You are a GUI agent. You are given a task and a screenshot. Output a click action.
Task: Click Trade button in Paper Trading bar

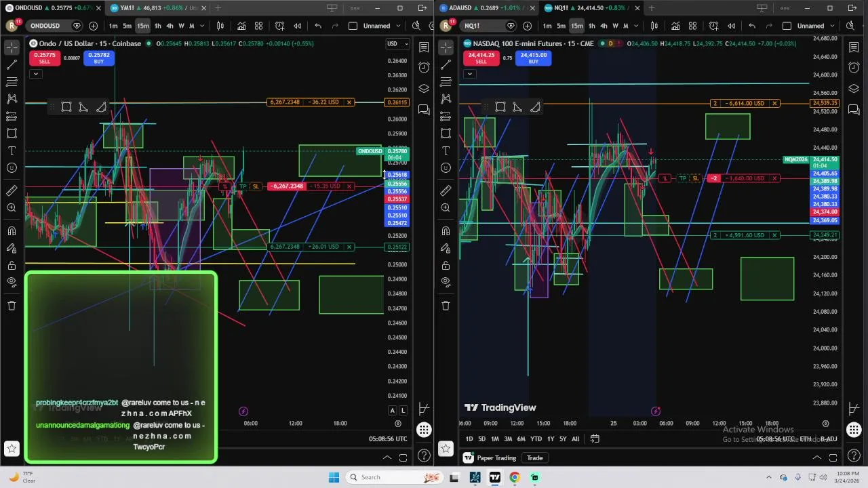534,458
